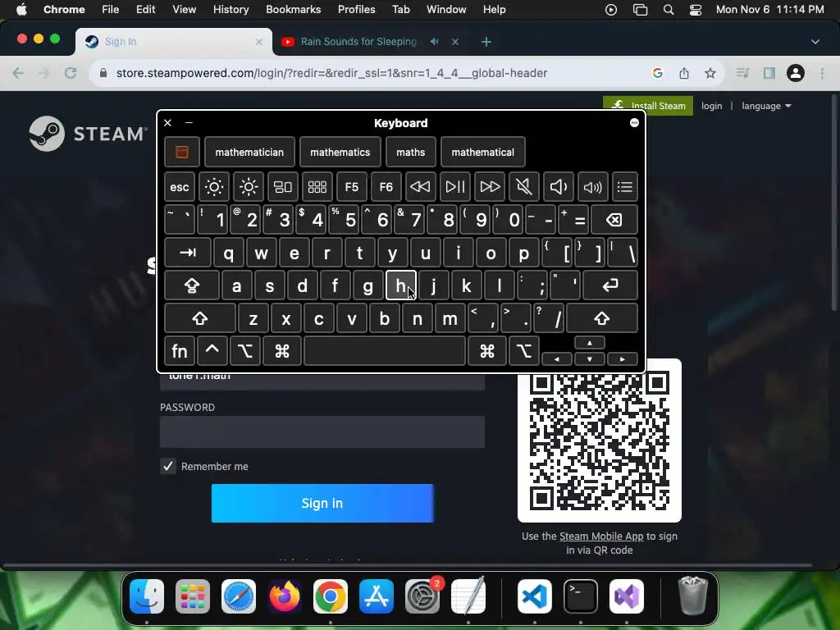
Task: Choose suggestion 'mathematical'
Action: (482, 152)
